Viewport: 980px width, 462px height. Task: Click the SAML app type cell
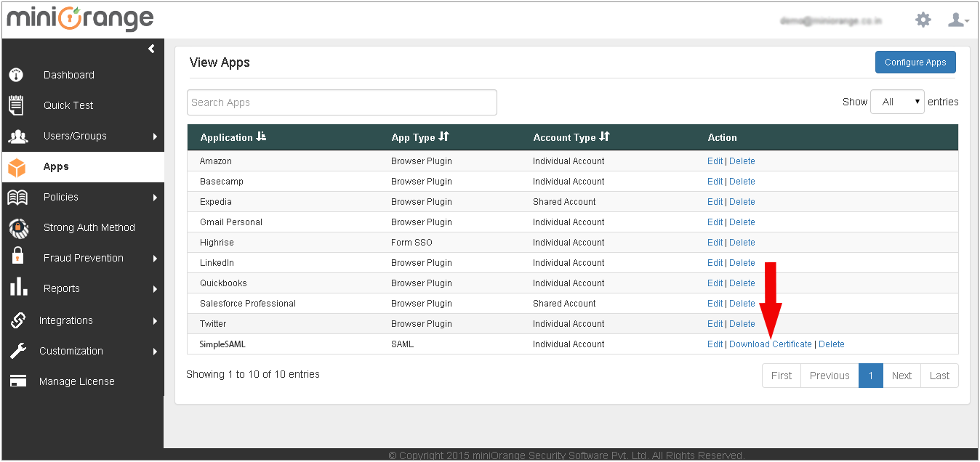pos(402,344)
